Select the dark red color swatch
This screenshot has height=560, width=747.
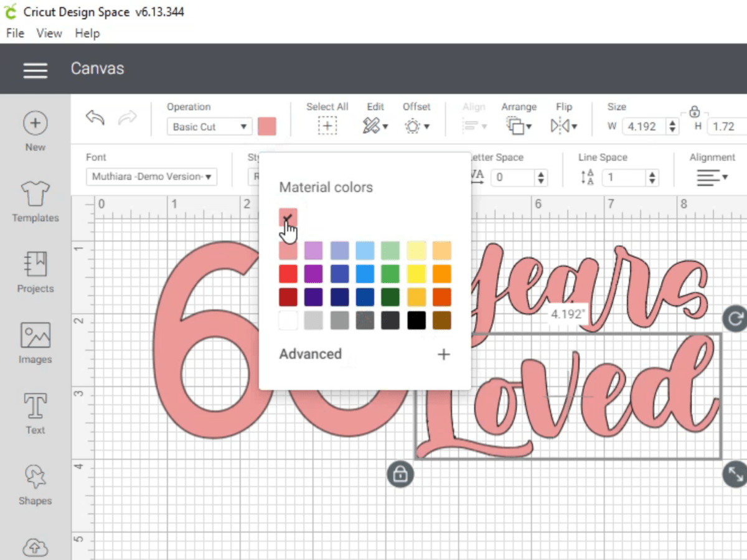(288, 297)
